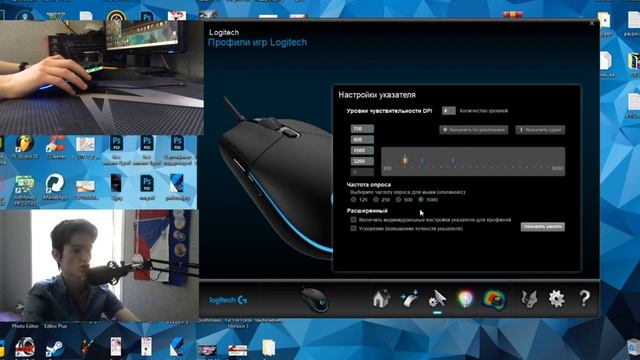Click the Logitech G logo
The image size is (640, 360).
click(228, 300)
